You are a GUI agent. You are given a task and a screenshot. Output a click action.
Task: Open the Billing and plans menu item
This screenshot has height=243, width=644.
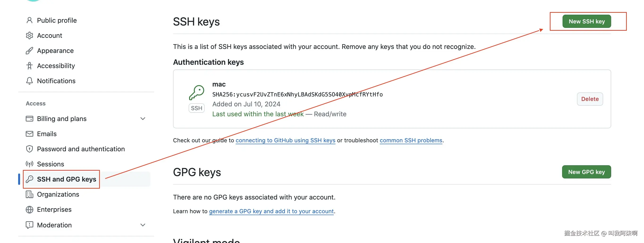click(62, 119)
